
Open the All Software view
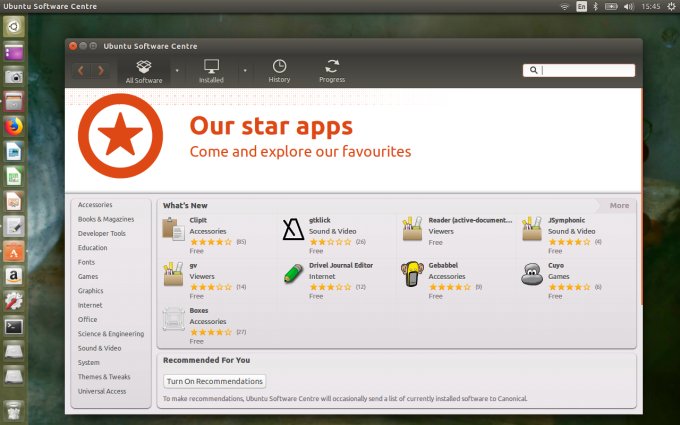pos(144,70)
